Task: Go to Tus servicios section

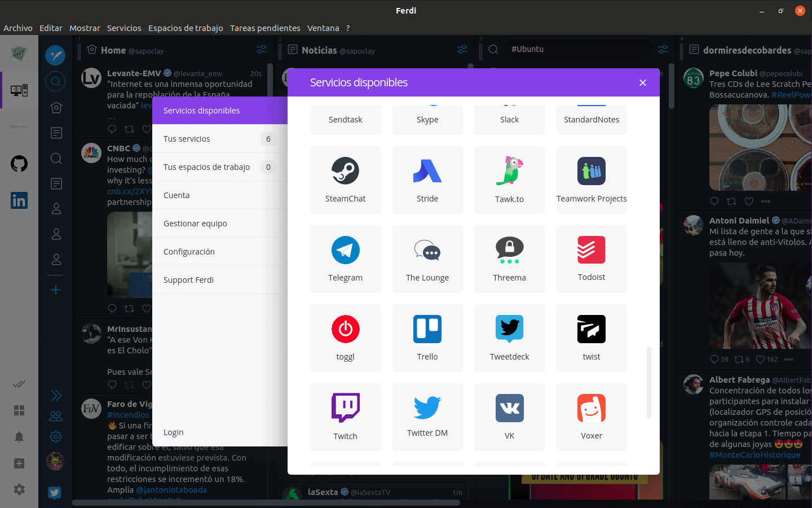Action: 187,139
